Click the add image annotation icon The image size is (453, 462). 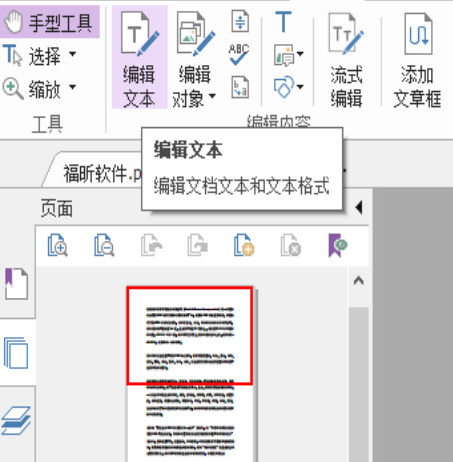coord(284,55)
